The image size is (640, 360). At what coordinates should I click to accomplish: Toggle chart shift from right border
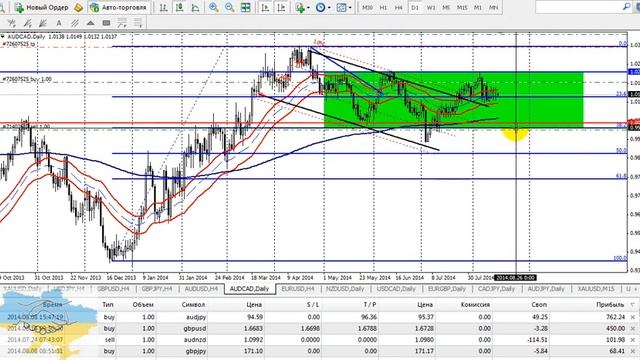(281, 7)
